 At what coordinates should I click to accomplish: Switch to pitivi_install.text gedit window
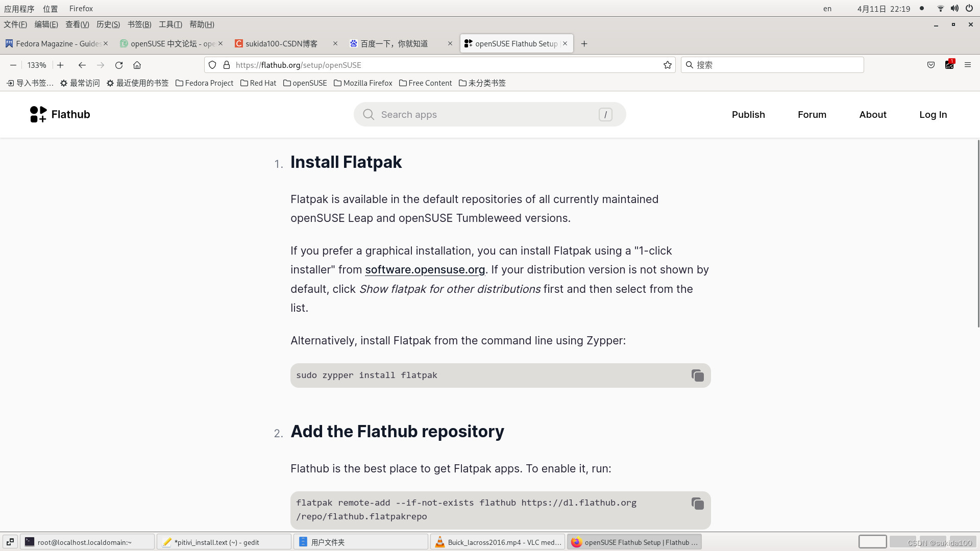(x=224, y=542)
